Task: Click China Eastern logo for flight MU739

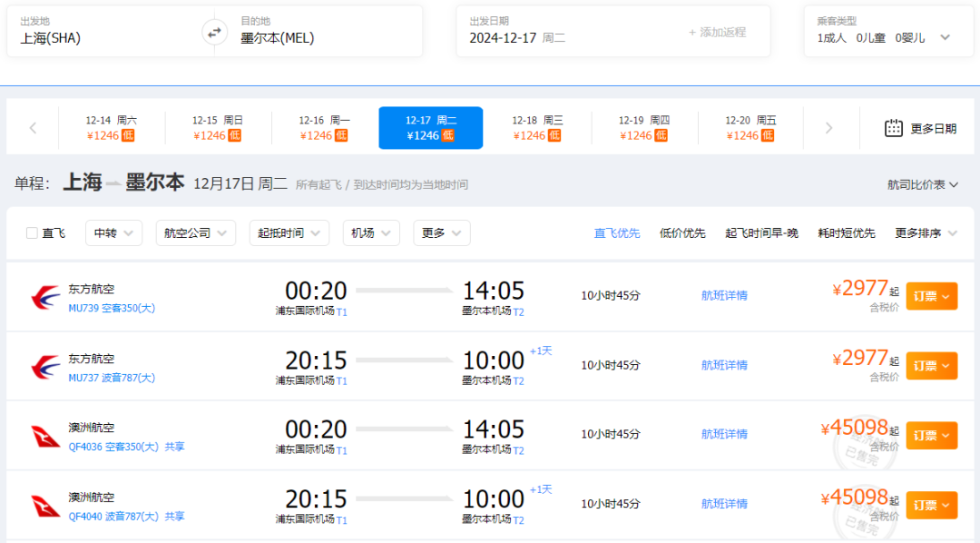Action: (x=45, y=296)
